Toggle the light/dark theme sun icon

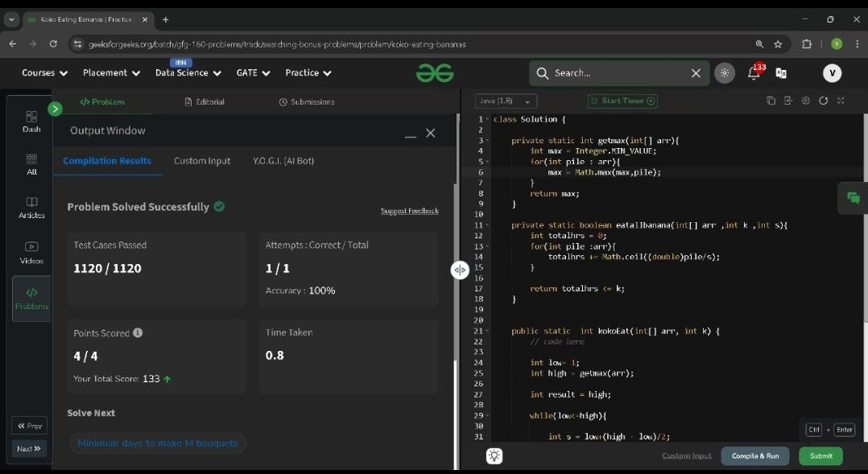point(724,73)
